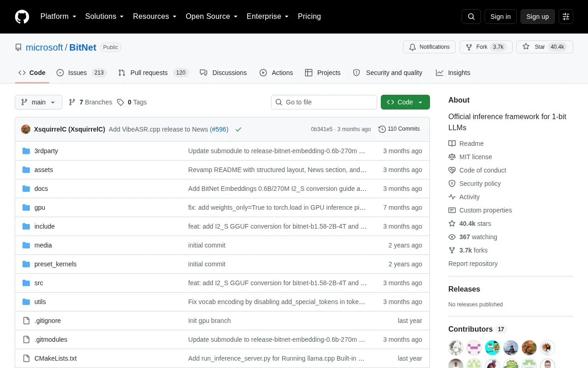Screen dimensions: 588x368
Task: Open the Insights tab
Action: (453, 73)
